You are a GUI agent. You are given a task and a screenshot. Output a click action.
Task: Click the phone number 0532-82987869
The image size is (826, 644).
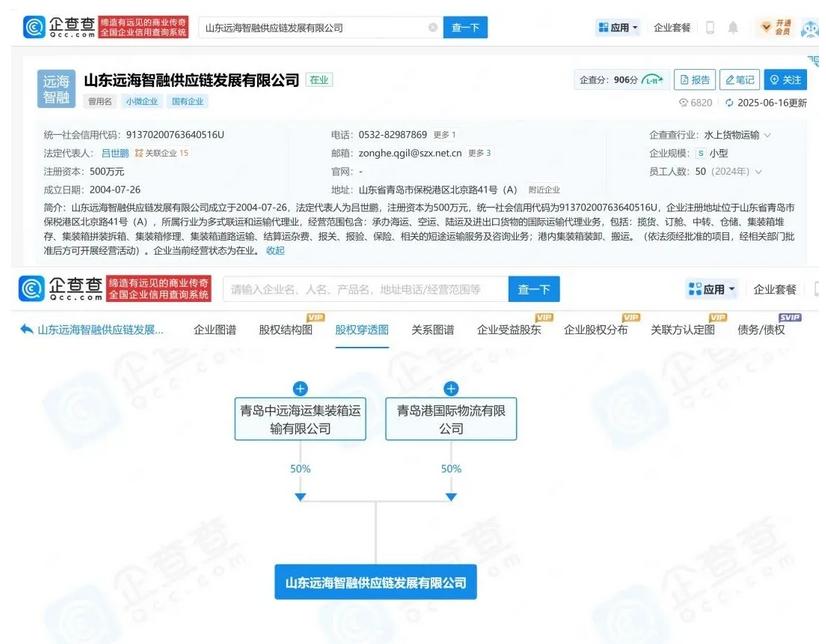pyautogui.click(x=393, y=135)
